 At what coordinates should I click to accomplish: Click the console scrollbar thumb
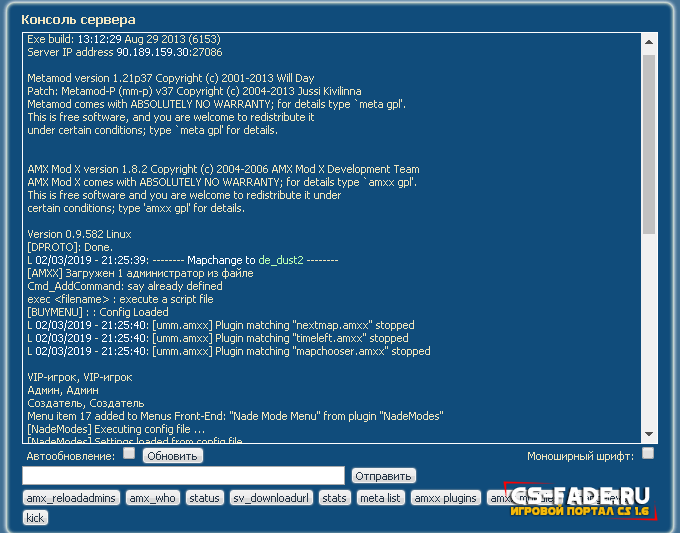point(649,144)
